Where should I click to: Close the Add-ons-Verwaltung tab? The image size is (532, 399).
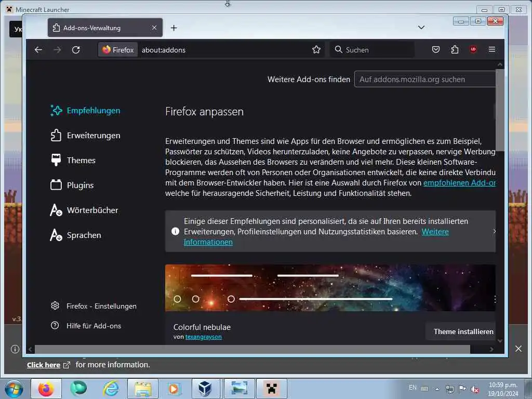click(154, 28)
